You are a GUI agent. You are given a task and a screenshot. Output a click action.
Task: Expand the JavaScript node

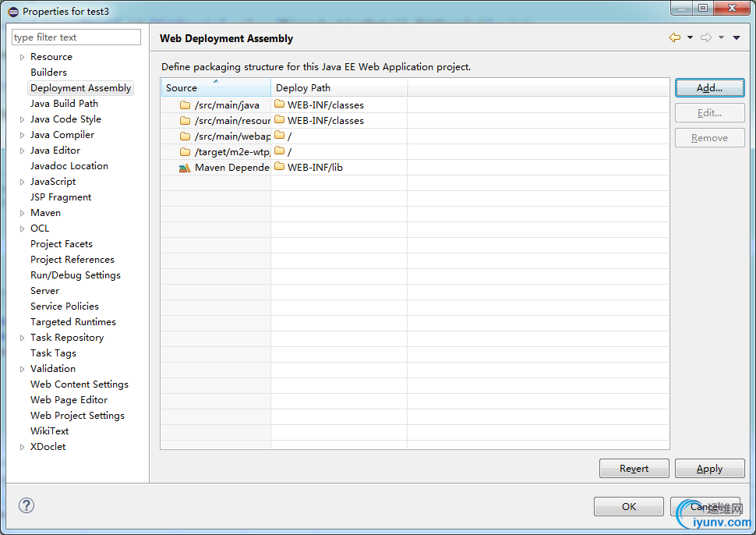22,182
